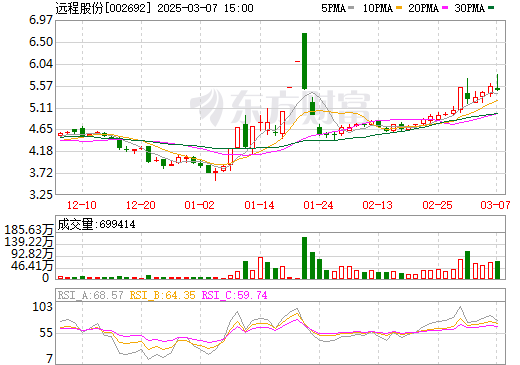The image size is (520, 365).
Task: Click the gray 5PMA legend color dash
Action: tap(351, 8)
